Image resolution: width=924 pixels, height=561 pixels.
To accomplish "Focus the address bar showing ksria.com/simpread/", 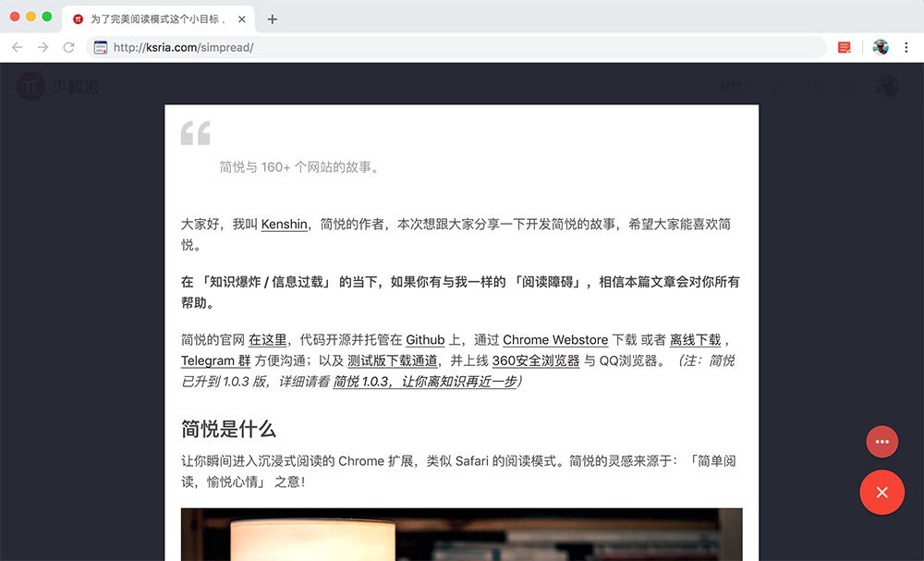I will tap(456, 47).
